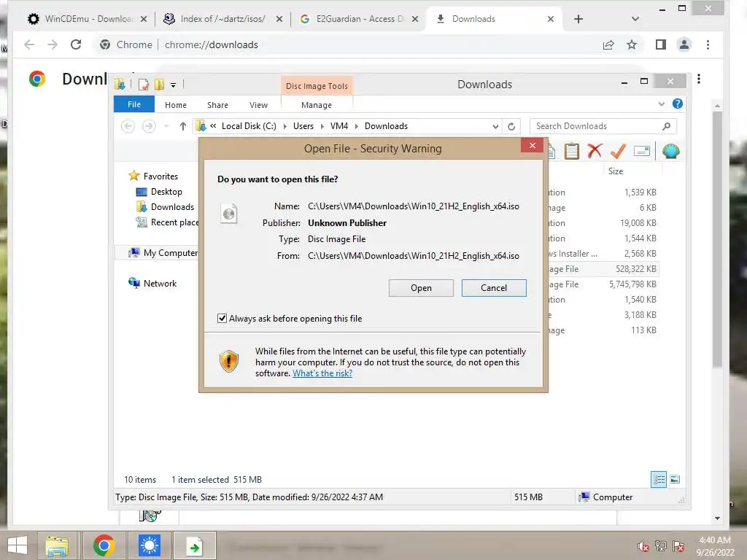Toggle Chrome side panel icon

click(660, 44)
